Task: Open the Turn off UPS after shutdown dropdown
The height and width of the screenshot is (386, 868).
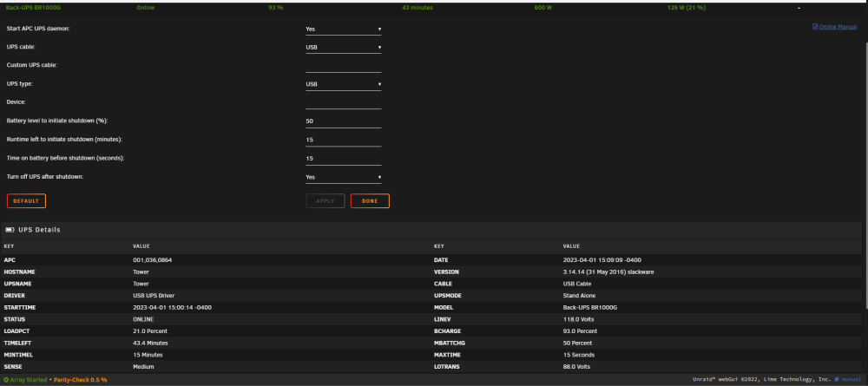Action: click(x=343, y=177)
